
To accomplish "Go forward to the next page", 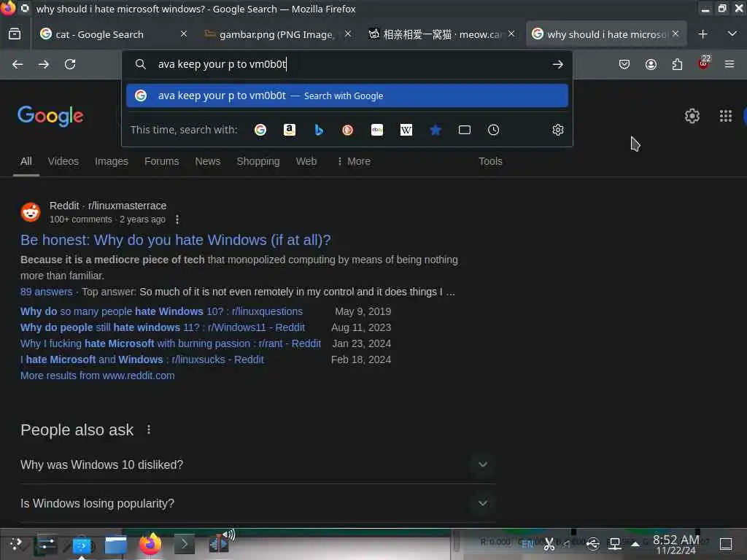I will [x=44, y=64].
